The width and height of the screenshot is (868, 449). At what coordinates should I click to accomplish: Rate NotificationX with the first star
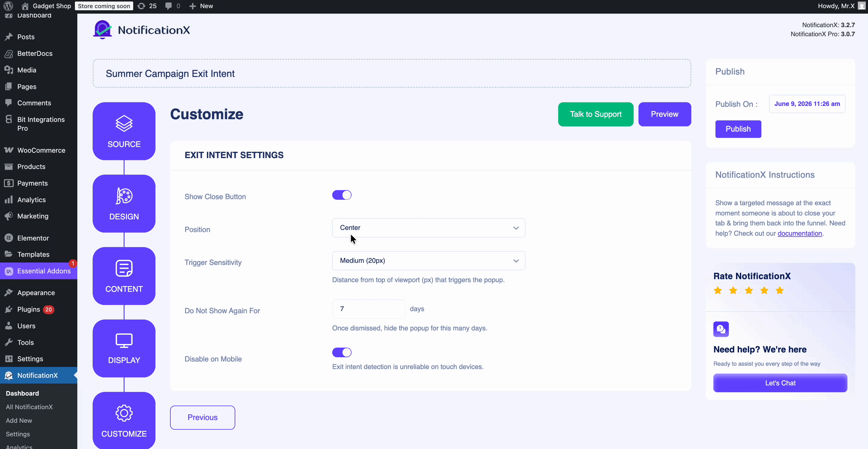click(718, 291)
